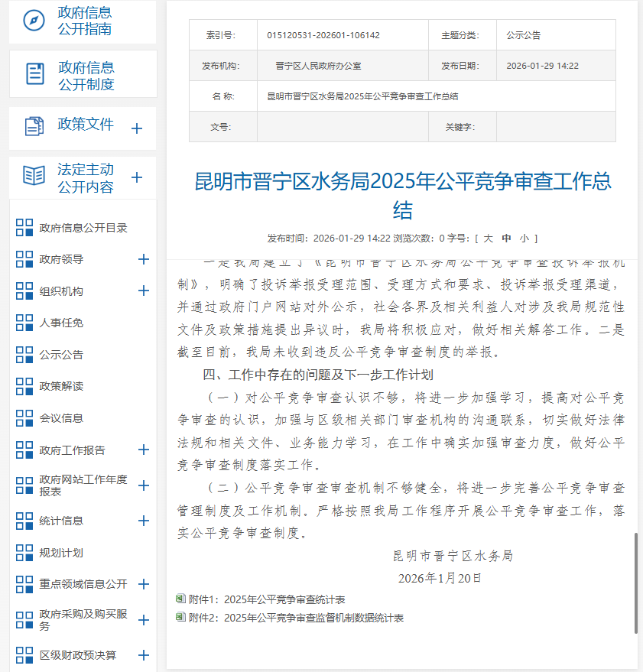
Task: Open 政策解读 in the sidebar
Action: point(61,386)
